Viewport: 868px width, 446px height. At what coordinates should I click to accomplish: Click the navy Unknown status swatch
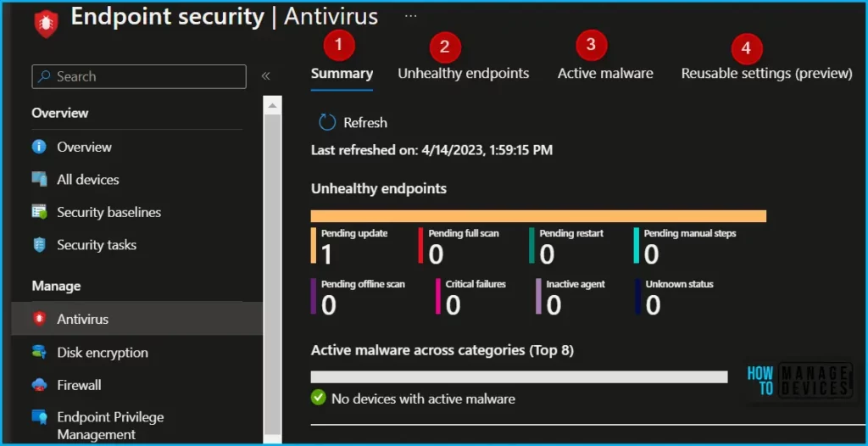pos(637,296)
